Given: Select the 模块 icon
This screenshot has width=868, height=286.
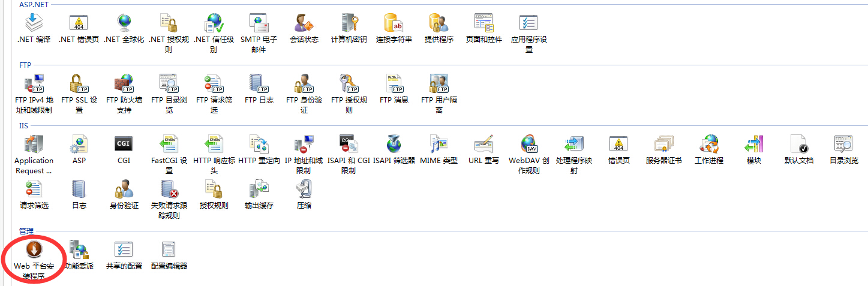Looking at the screenshot, I should [754, 144].
